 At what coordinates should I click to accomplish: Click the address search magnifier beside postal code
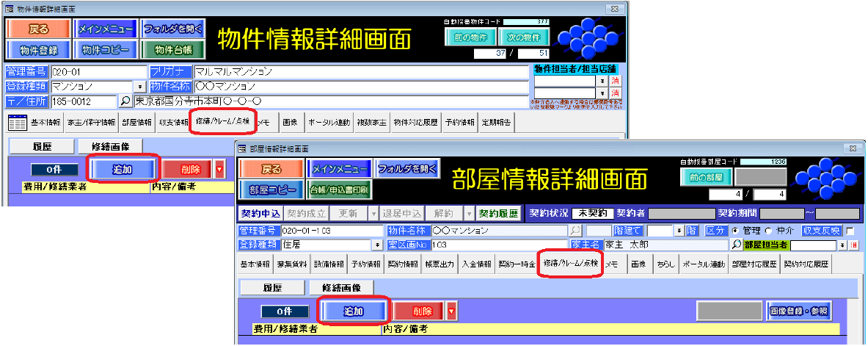125,101
